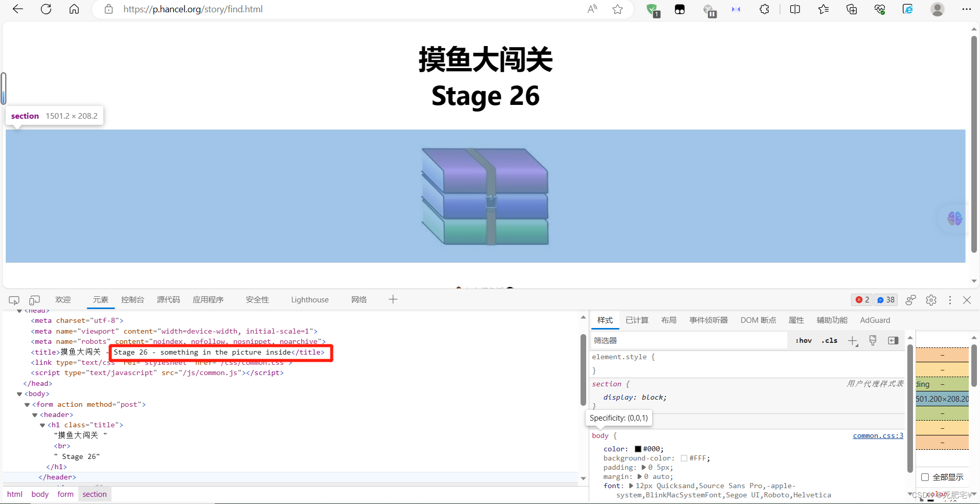The height and width of the screenshot is (504, 980).
Task: Switch to the 布局 pane
Action: 669,320
